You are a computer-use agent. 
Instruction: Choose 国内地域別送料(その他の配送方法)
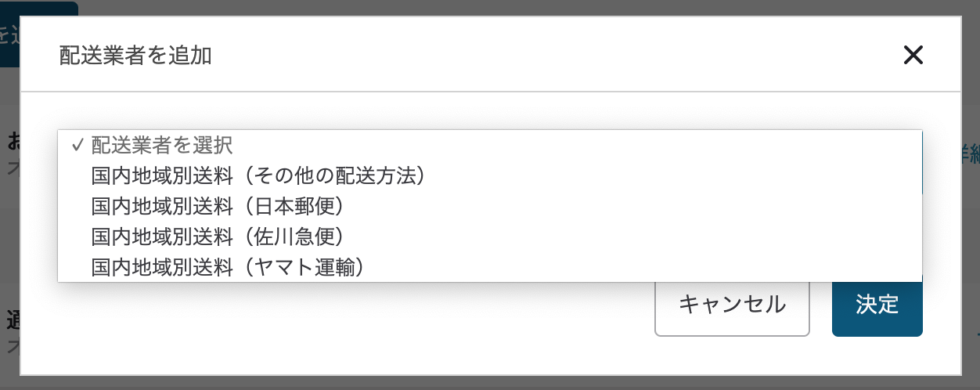[x=258, y=176]
